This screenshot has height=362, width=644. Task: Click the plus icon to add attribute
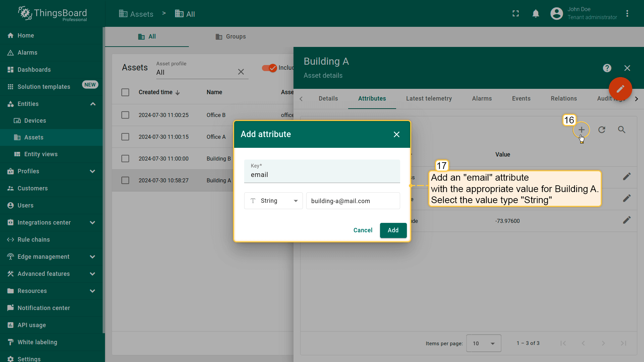click(x=581, y=130)
